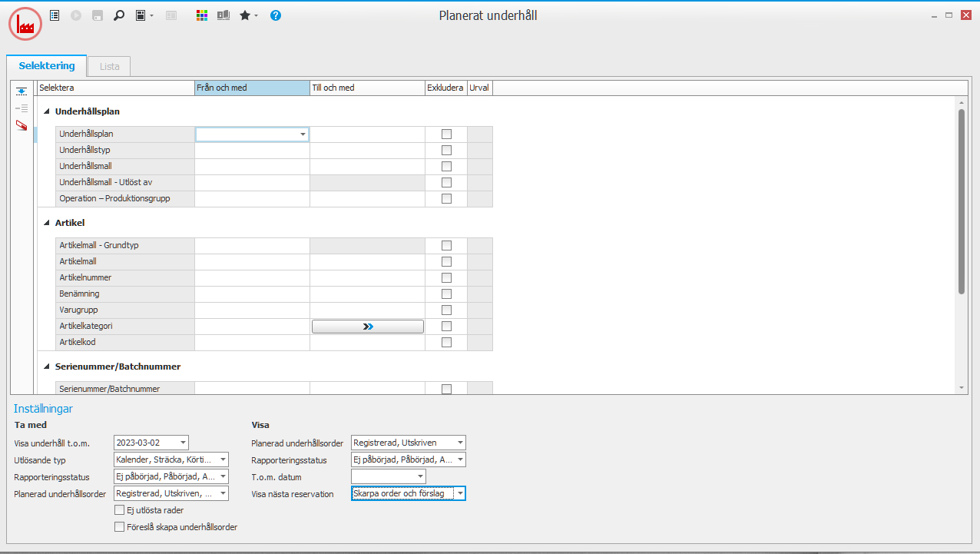Switch to the Lista tab
This screenshot has height=554, width=980.
[x=109, y=67]
